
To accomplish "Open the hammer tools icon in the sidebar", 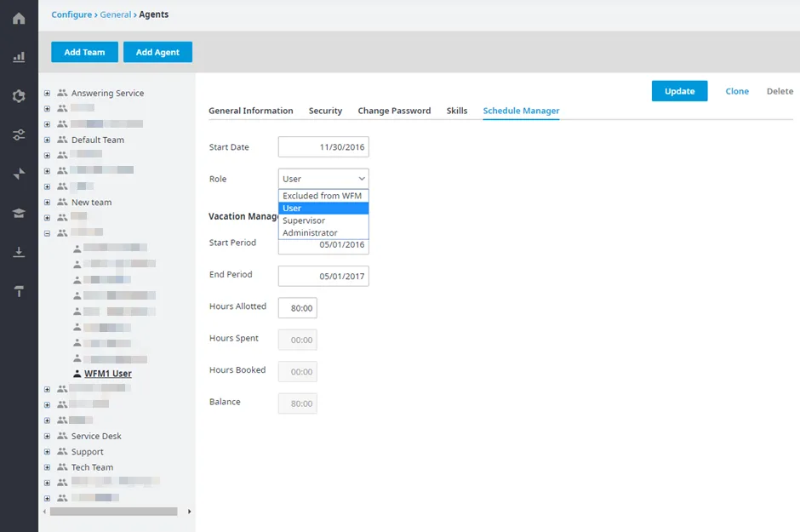I will 19,291.
